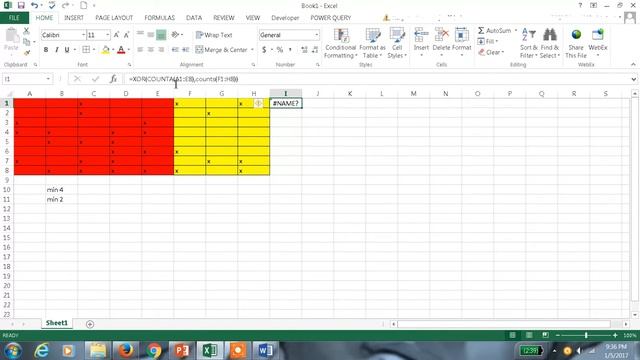Toggle Wrap Text

(214, 35)
